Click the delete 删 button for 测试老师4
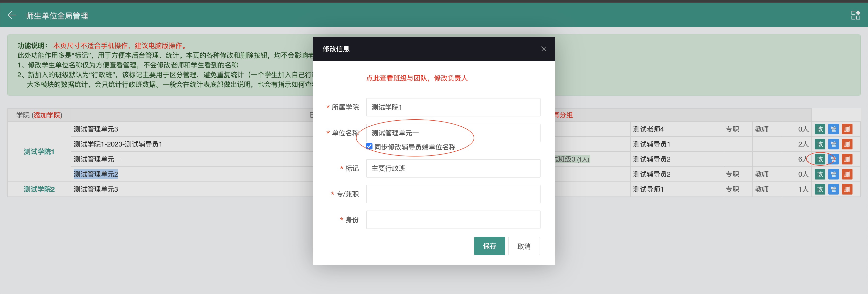 coord(847,129)
